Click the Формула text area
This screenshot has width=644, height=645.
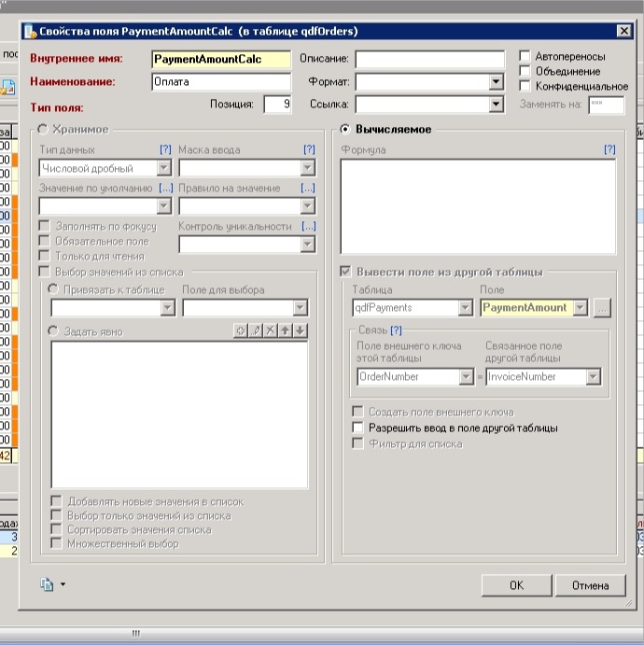[x=477, y=205]
